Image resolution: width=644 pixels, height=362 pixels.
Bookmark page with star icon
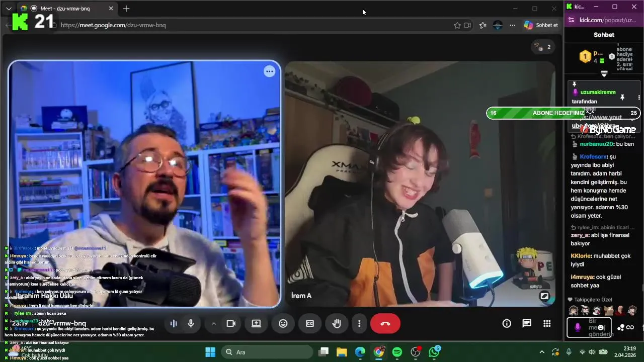457,25
